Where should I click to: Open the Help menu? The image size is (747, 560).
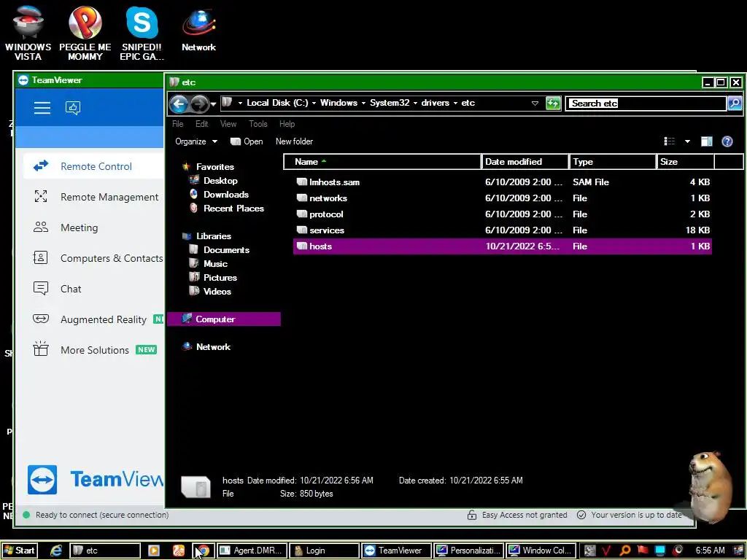pos(287,124)
